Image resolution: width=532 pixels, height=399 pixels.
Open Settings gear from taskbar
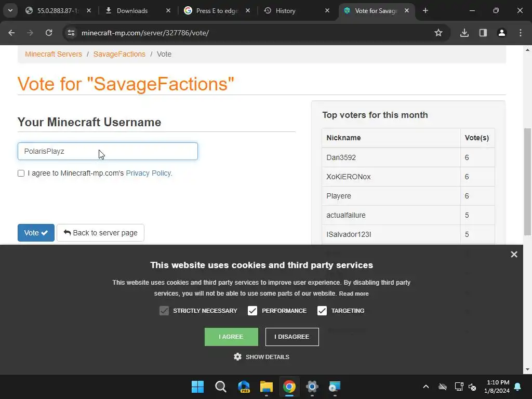[x=312, y=387]
